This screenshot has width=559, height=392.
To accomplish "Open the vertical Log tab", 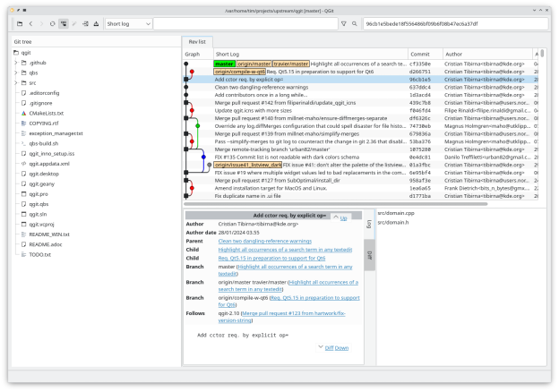I will [x=369, y=224].
